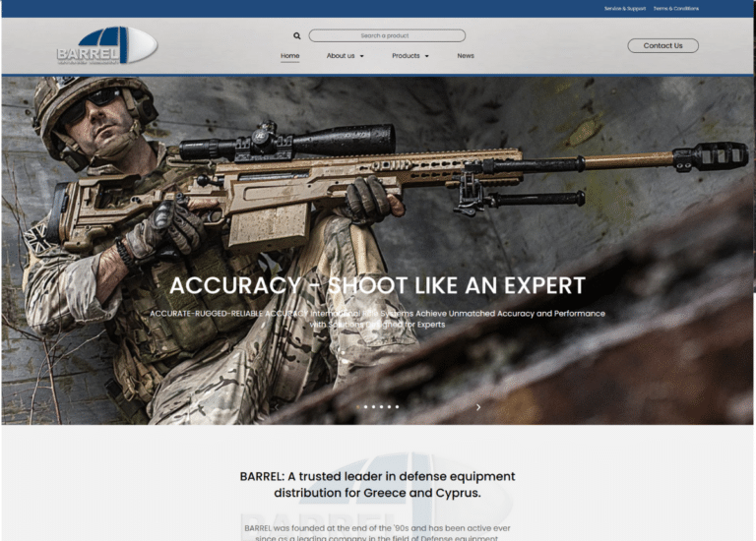Screen dimensions: 756x541
Task: Open the Terms & Conditions link
Action: click(676, 8)
